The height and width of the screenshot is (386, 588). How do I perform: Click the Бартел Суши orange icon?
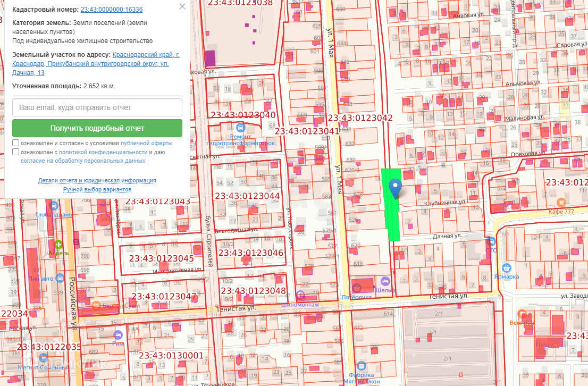pyautogui.click(x=96, y=305)
